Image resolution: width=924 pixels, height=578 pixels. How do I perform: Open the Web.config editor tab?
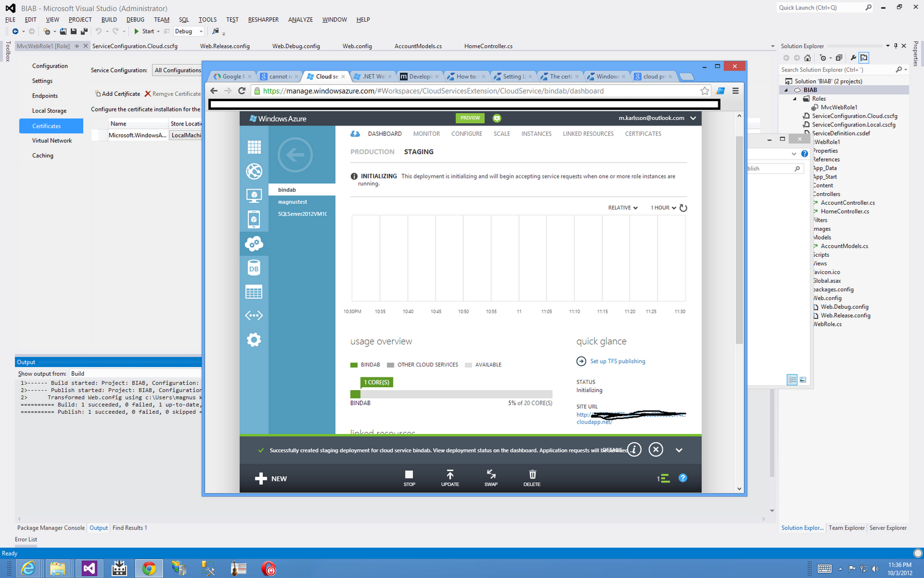[357, 46]
